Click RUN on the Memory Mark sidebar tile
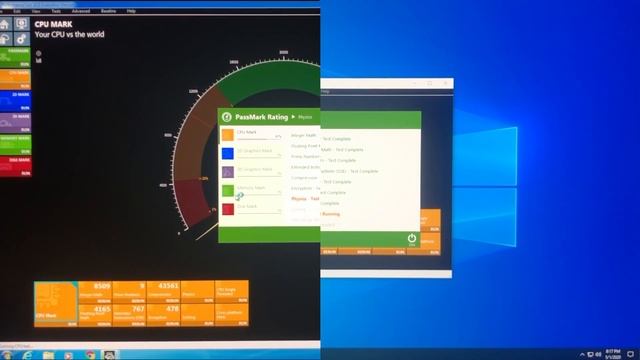640x360 pixels. 25,152
